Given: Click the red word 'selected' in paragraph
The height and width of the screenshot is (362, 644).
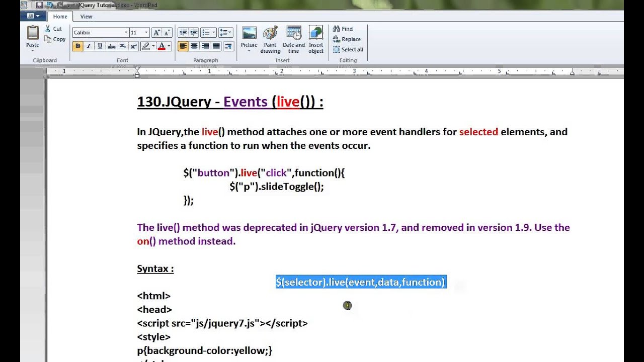Looking at the screenshot, I should [478, 132].
